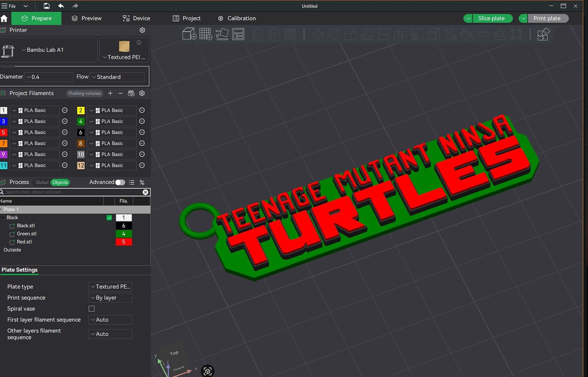Screen dimensions: 588x377
Task: Open filament 2 PLA Basic dropdown
Action: tap(112, 110)
